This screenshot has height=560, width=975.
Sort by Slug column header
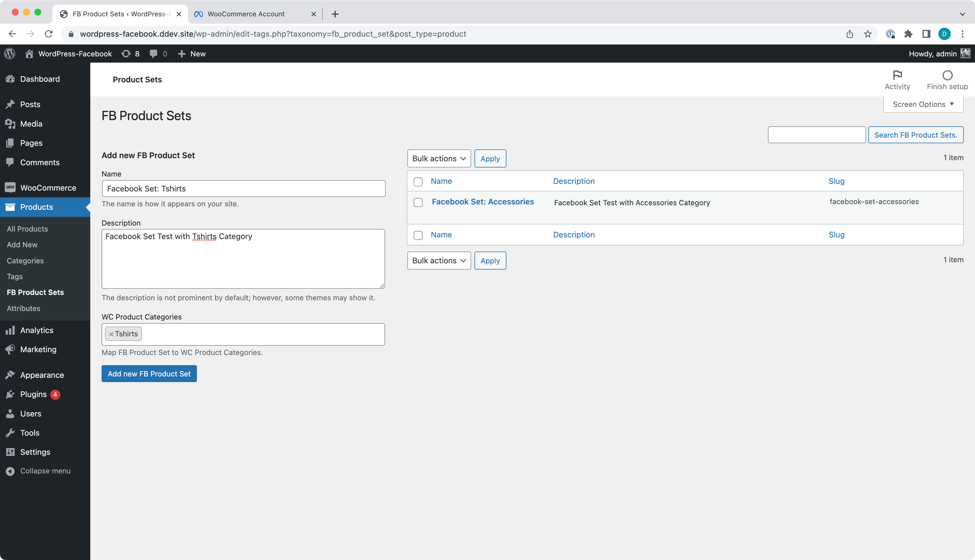pyautogui.click(x=836, y=181)
